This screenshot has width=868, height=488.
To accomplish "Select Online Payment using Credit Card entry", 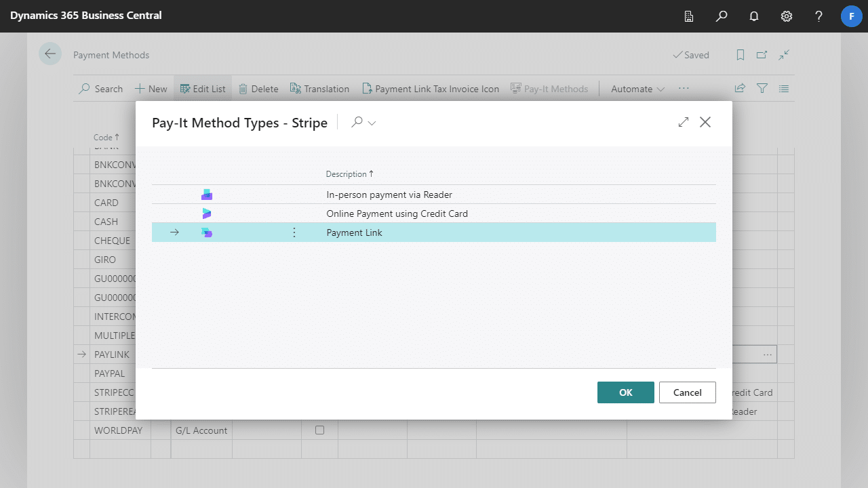I will pos(397,213).
